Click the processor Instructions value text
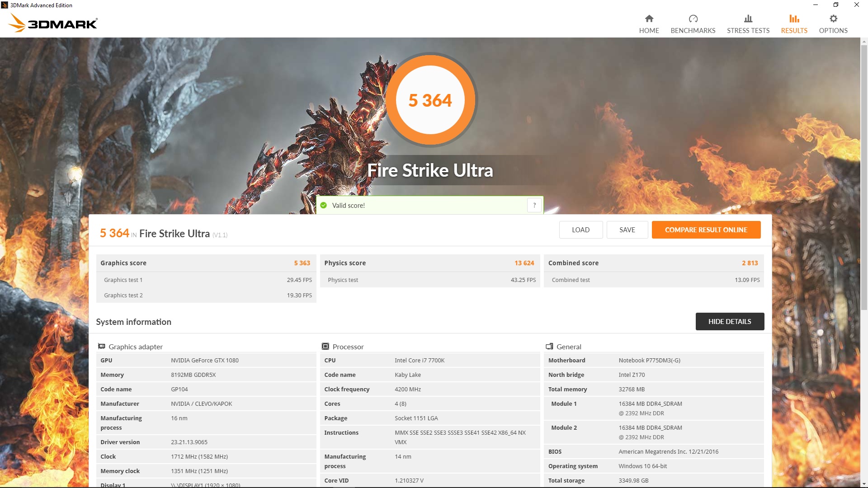Image resolution: width=868 pixels, height=488 pixels. pyautogui.click(x=460, y=437)
